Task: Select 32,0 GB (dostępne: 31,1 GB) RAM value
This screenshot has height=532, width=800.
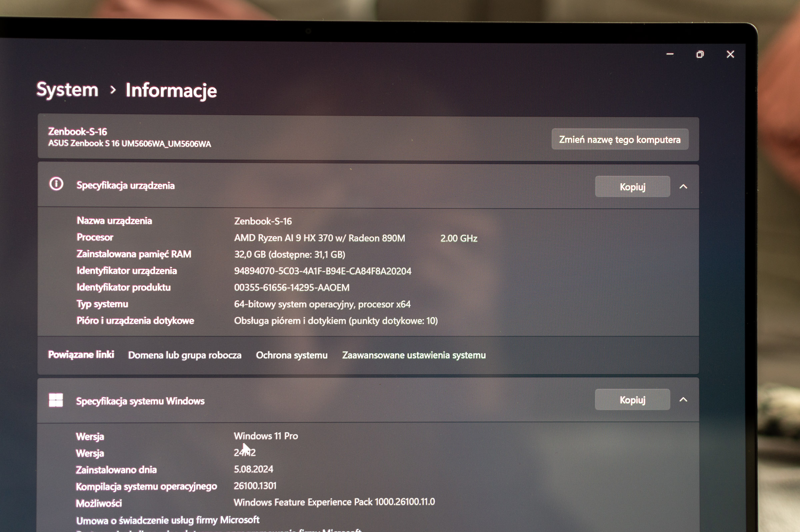Action: [290, 254]
